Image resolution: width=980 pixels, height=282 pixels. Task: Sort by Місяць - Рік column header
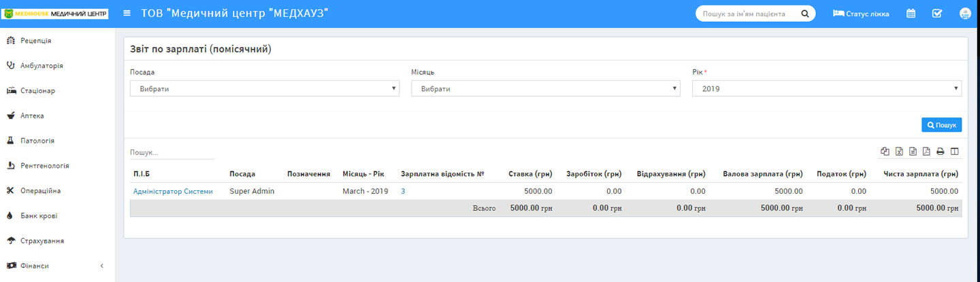tap(363, 174)
